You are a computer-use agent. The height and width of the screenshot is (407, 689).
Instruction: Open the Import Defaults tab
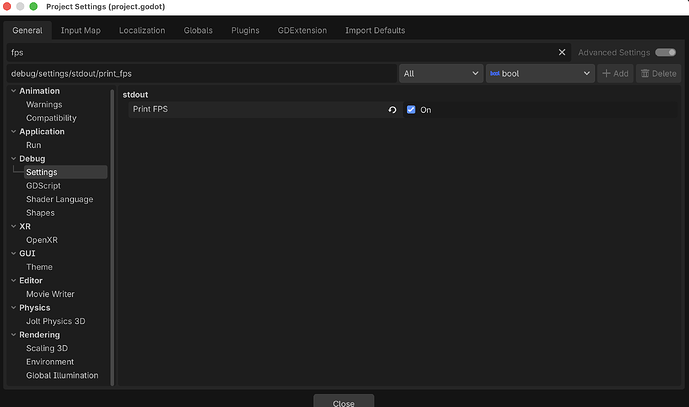tap(375, 30)
